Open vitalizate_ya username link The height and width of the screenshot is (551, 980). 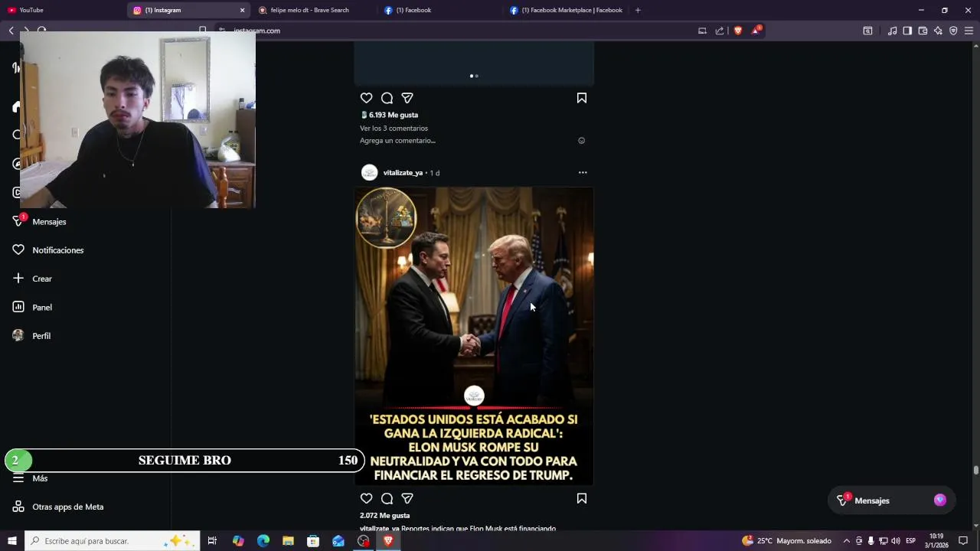(403, 173)
